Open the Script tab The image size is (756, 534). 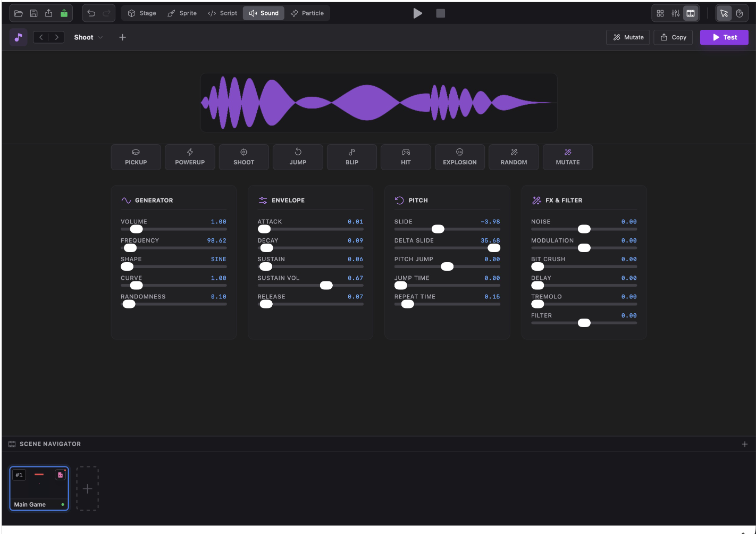[x=222, y=13]
